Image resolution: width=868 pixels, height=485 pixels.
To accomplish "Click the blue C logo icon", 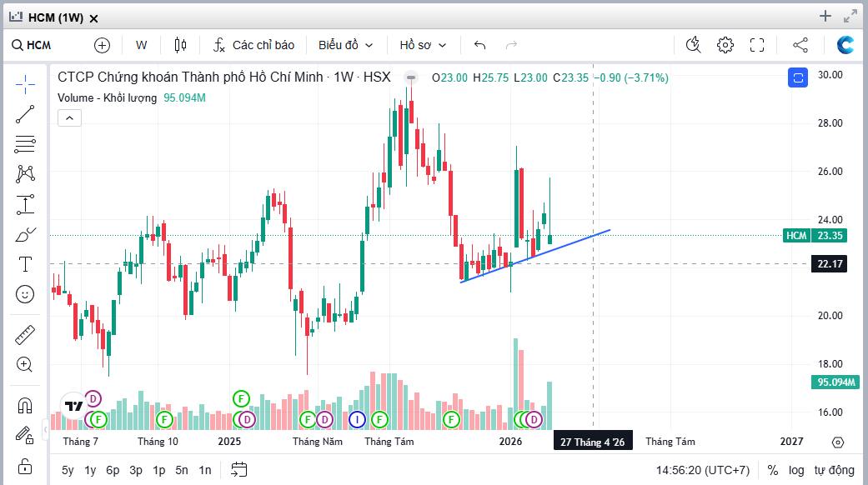I will coord(845,45).
